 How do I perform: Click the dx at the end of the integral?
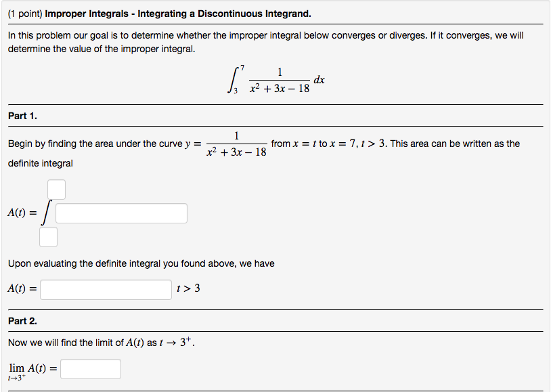pyautogui.click(x=318, y=79)
